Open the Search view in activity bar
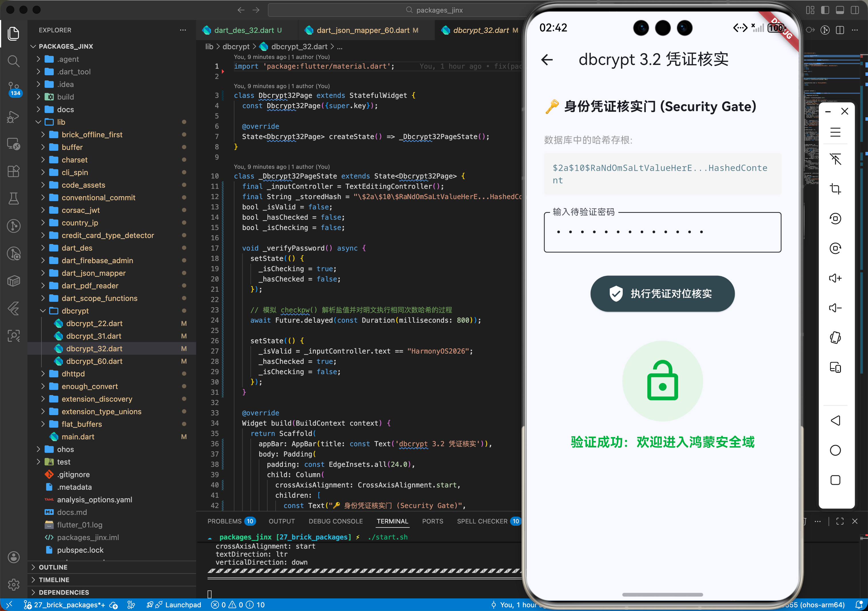The image size is (868, 611). 14,61
